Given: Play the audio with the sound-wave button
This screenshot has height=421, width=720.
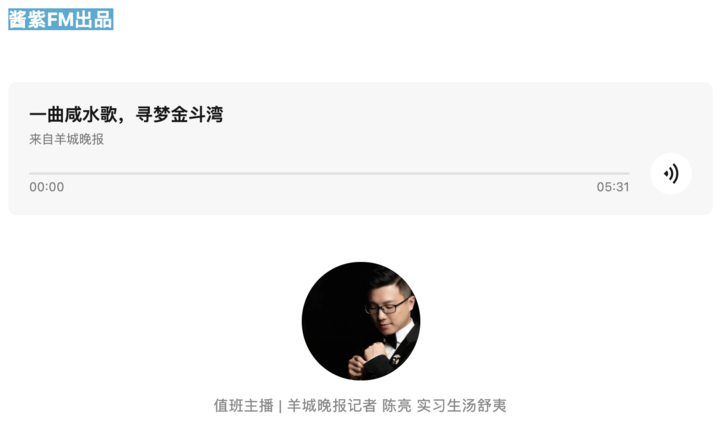Looking at the screenshot, I should tap(670, 174).
